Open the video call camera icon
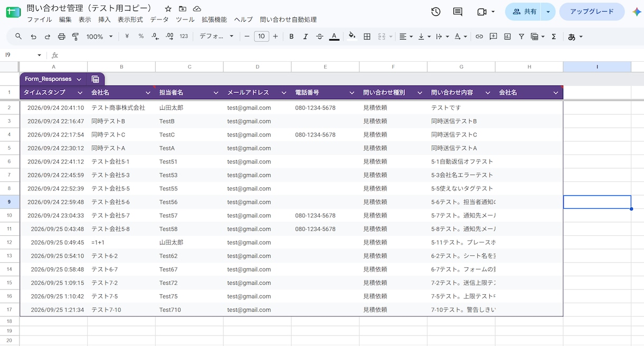The image size is (644, 346). (481, 12)
